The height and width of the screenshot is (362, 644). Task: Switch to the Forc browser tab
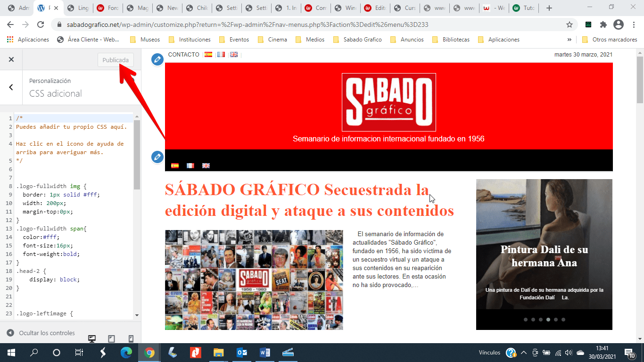[x=107, y=8]
